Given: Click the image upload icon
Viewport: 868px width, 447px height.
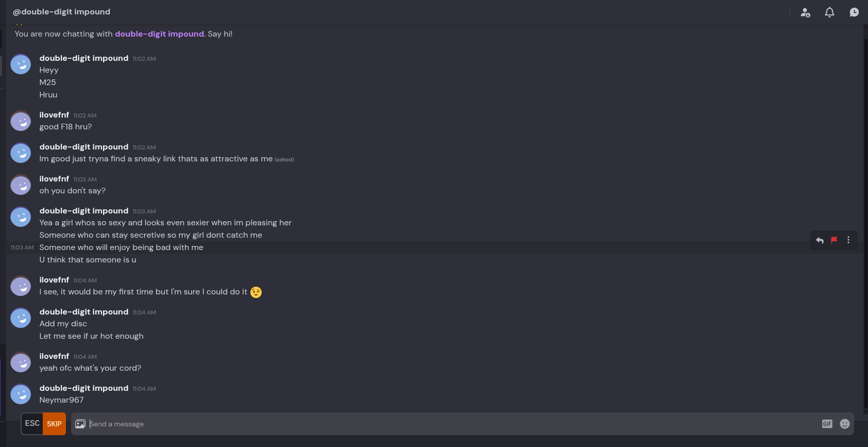Looking at the screenshot, I should (x=80, y=424).
